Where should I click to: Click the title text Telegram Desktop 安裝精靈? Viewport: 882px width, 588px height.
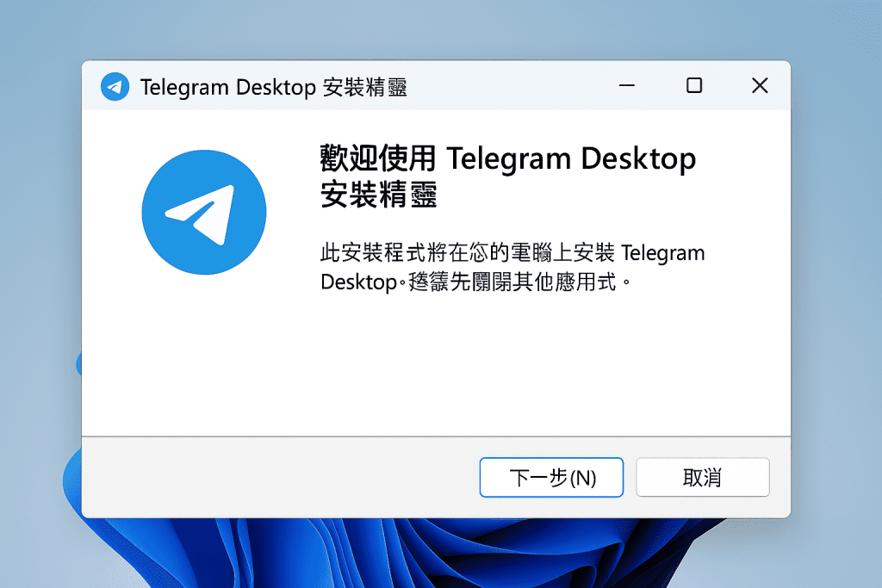click(x=273, y=87)
